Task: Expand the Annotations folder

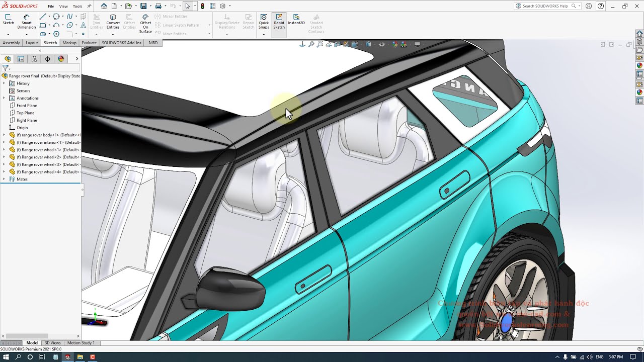Action: tap(4, 98)
